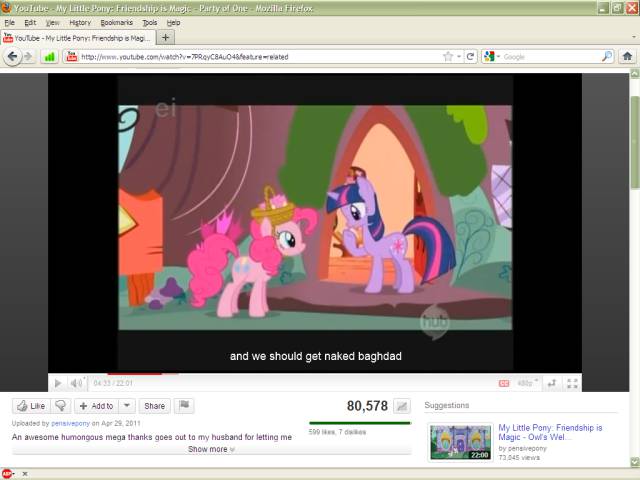Mute video with the speaker icon
The width and height of the screenshot is (640, 480).
click(x=76, y=383)
